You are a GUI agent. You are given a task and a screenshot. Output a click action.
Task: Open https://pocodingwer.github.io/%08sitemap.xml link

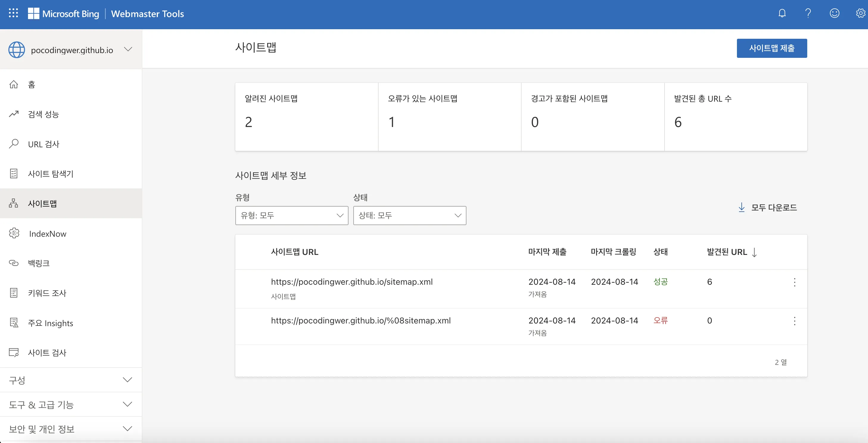coord(360,320)
